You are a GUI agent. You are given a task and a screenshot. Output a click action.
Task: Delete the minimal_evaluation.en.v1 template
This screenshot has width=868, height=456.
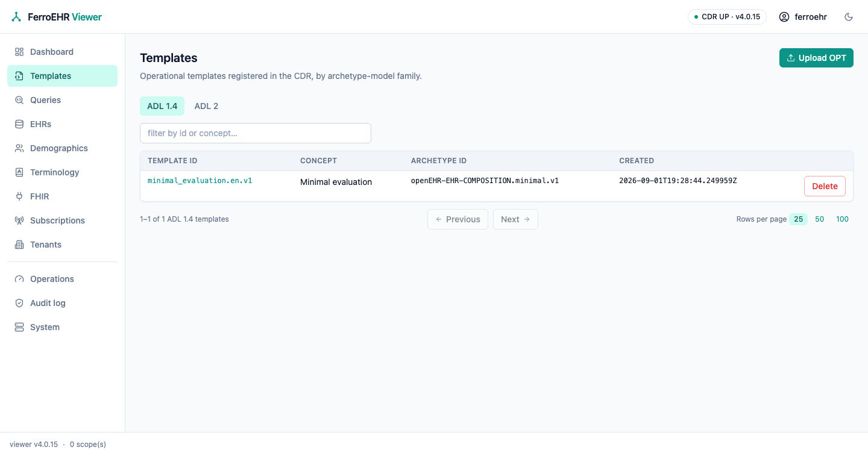click(x=825, y=186)
